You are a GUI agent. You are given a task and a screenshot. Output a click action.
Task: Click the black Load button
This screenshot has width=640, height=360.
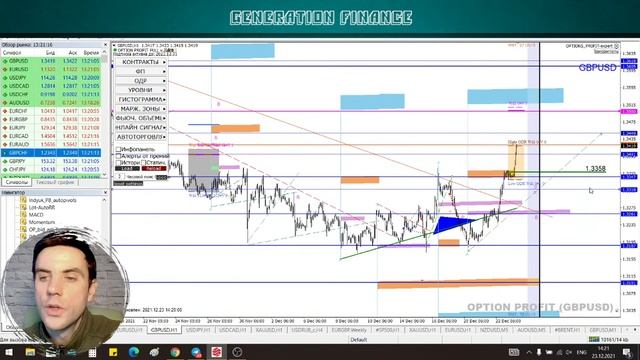point(127,169)
